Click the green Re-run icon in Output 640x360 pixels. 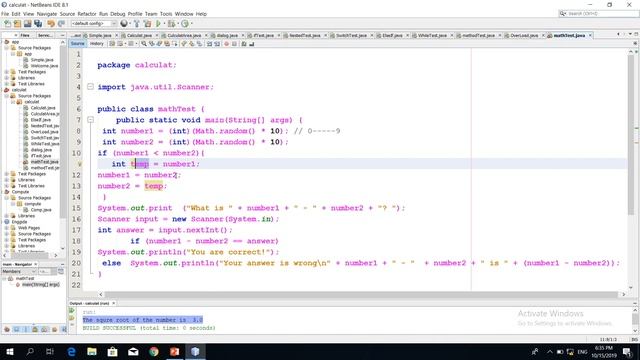[72, 311]
